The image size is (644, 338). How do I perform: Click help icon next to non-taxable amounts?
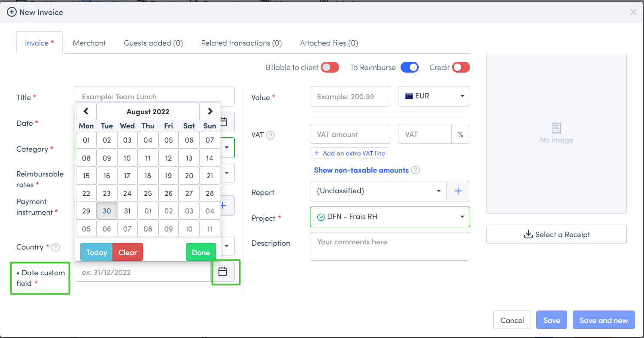(415, 170)
